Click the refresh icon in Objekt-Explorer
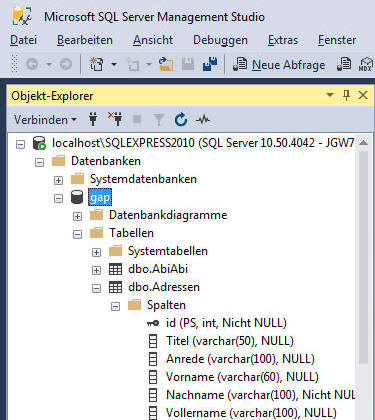Screen dimensions: 375x420 (x=181, y=119)
